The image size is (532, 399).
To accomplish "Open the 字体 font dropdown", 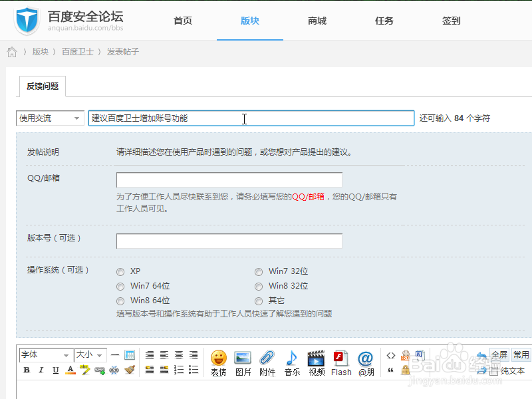I will (x=45, y=354).
